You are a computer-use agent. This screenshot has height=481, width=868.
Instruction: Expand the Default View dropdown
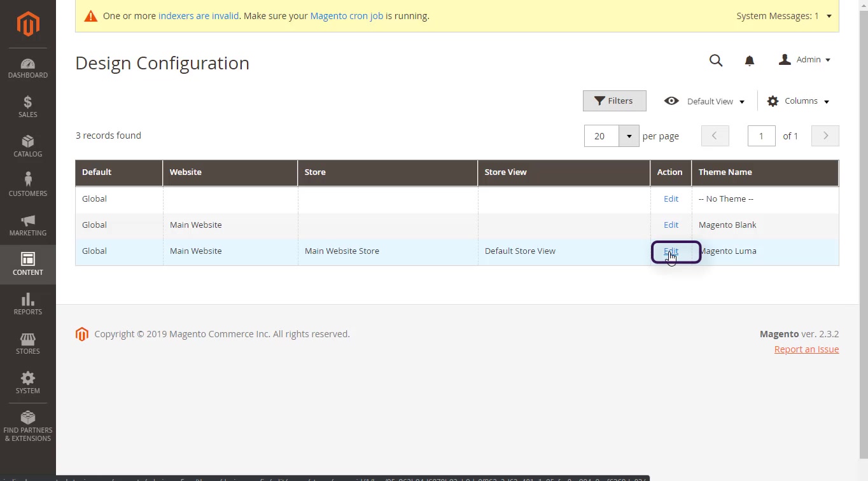[704, 101]
